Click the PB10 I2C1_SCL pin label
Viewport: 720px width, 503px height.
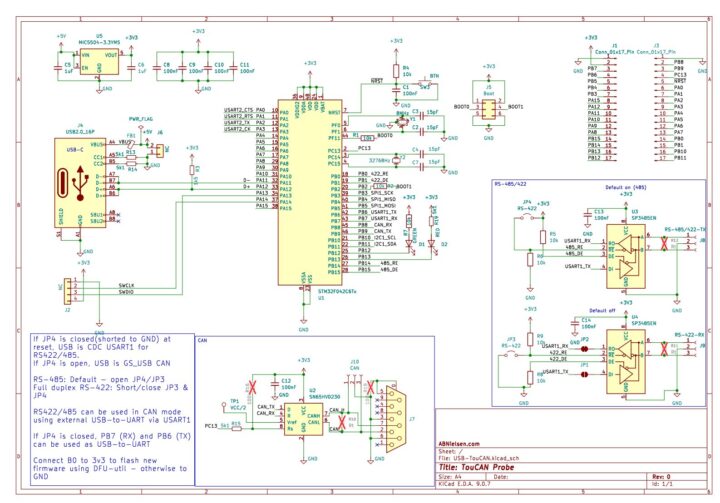click(x=377, y=237)
